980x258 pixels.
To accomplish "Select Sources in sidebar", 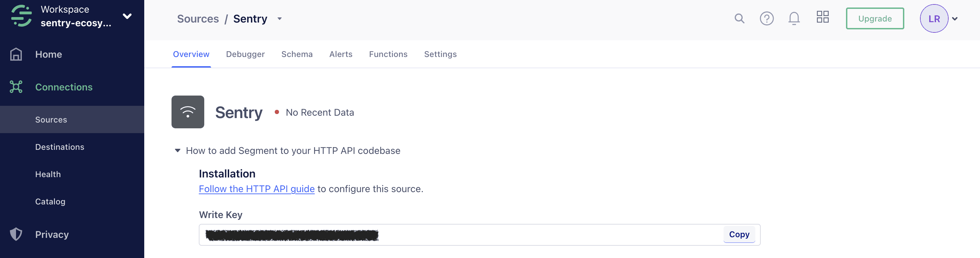I will click(72, 119).
